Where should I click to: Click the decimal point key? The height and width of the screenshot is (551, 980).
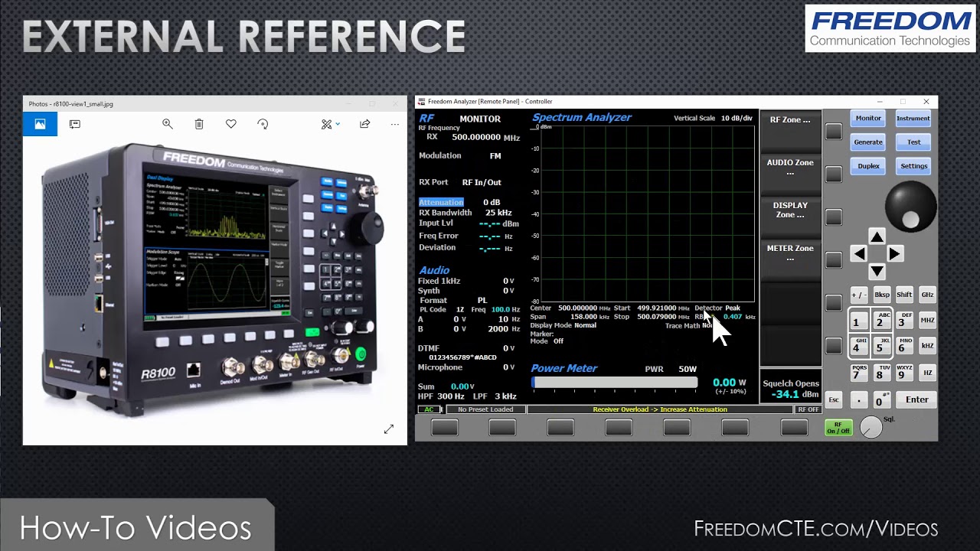click(x=859, y=399)
